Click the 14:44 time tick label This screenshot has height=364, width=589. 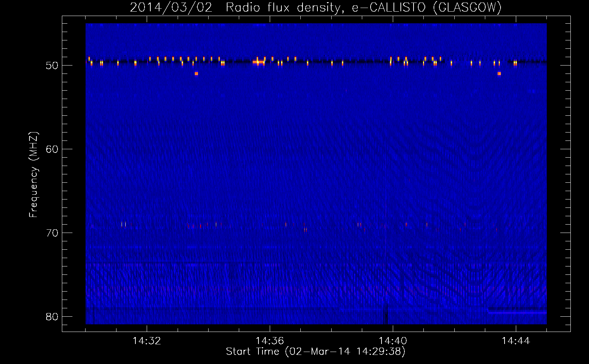click(516, 341)
